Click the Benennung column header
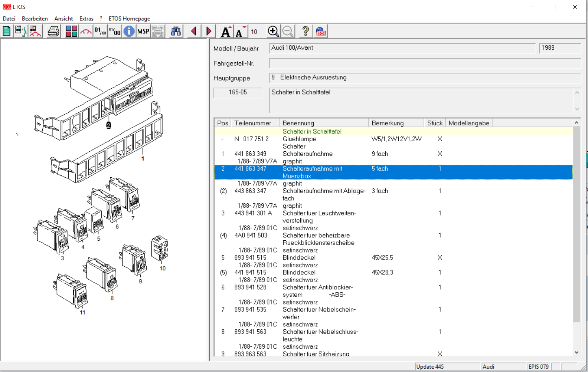 [298, 123]
